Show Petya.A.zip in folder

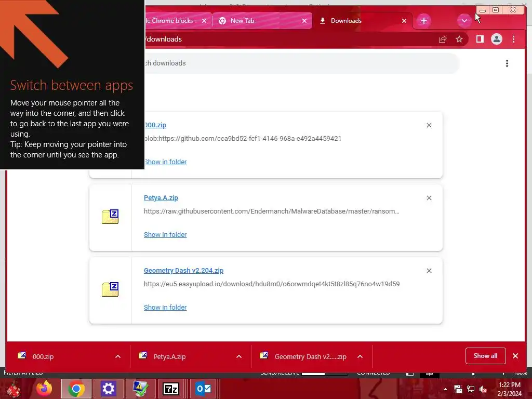[165, 234]
